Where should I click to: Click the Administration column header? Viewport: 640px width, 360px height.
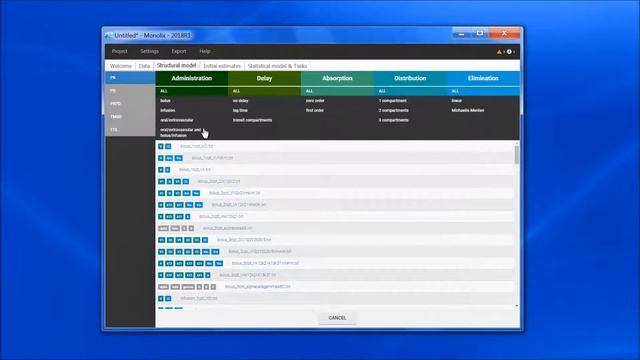click(191, 78)
